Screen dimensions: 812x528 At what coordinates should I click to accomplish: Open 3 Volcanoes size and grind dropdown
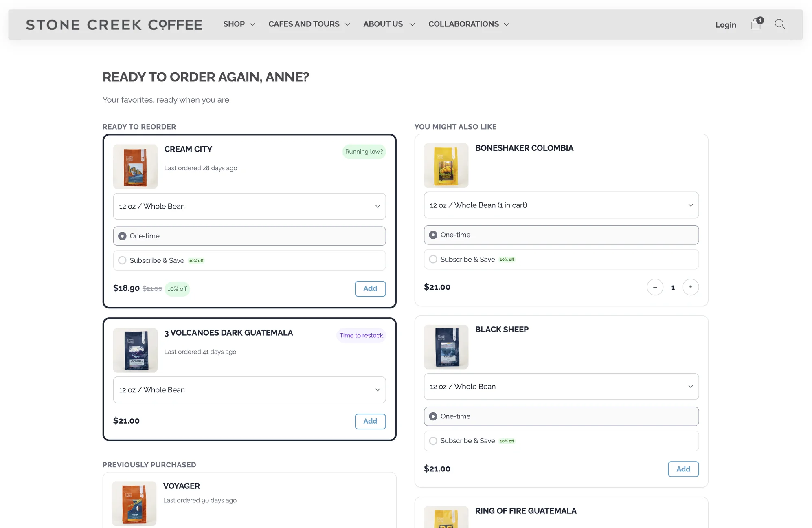(249, 390)
